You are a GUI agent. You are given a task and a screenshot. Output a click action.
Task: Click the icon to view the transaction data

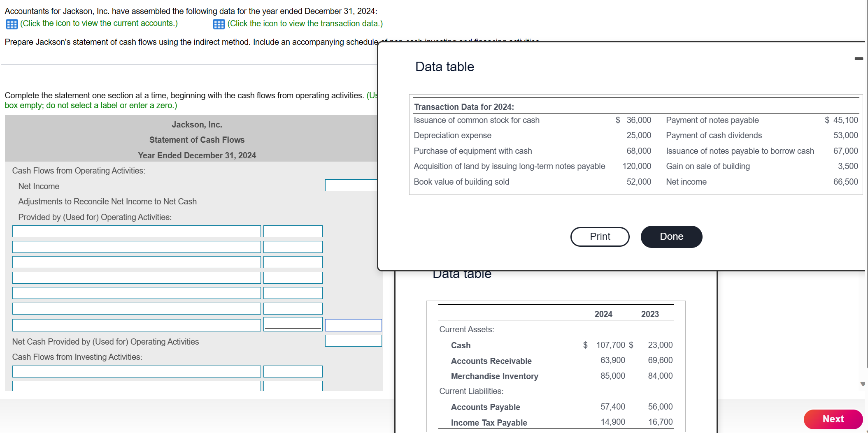[218, 24]
